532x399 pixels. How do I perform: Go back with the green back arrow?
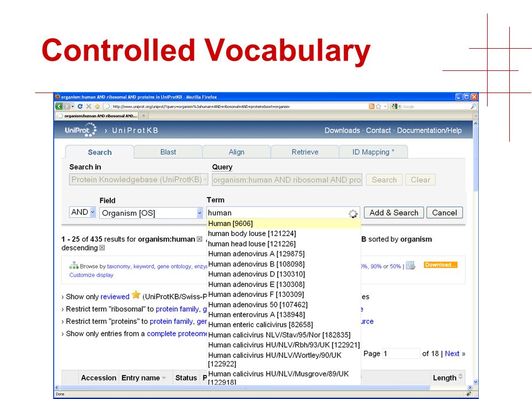[59, 106]
